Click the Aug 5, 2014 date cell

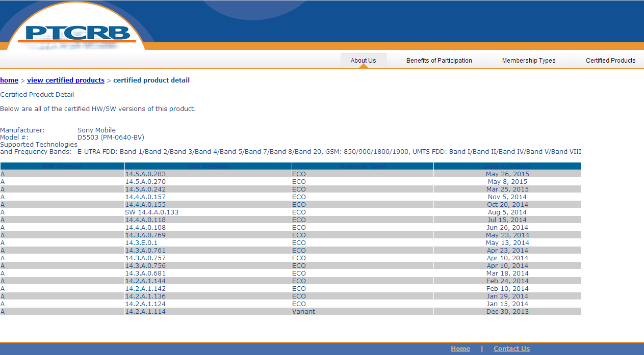[507, 212]
